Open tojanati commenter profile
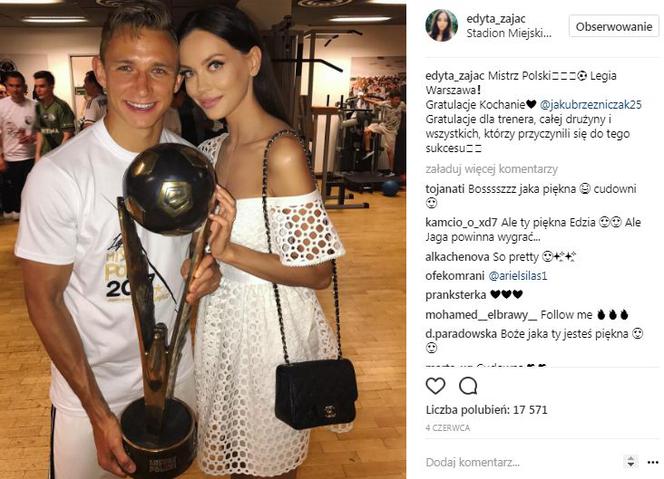Viewport: 664px width, 479px height. (445, 189)
